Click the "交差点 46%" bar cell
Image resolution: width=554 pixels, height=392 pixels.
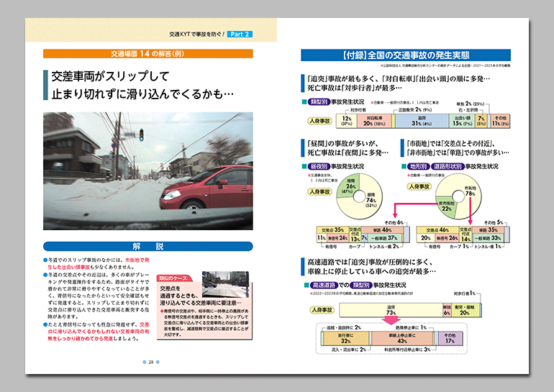click(437, 230)
